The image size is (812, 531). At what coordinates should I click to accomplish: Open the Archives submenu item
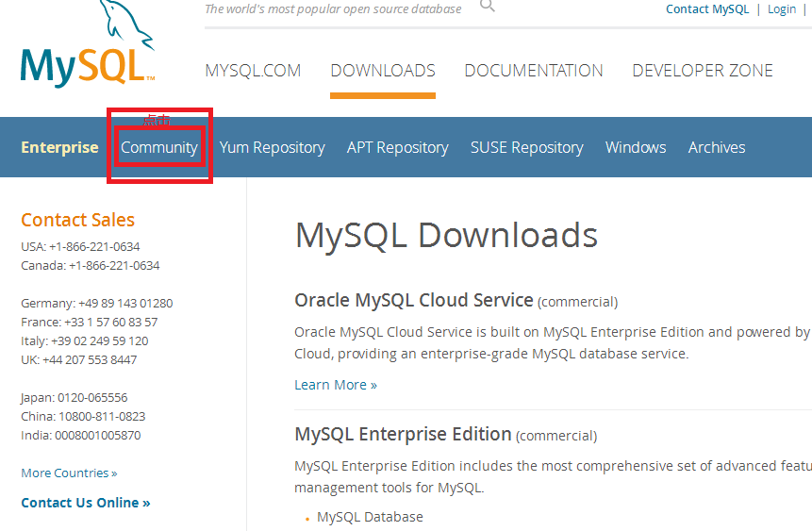click(717, 148)
